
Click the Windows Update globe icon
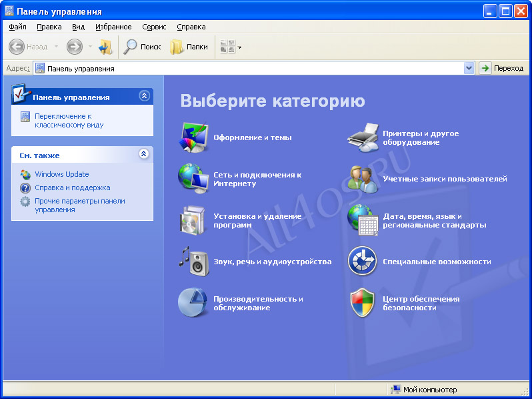[25, 175]
